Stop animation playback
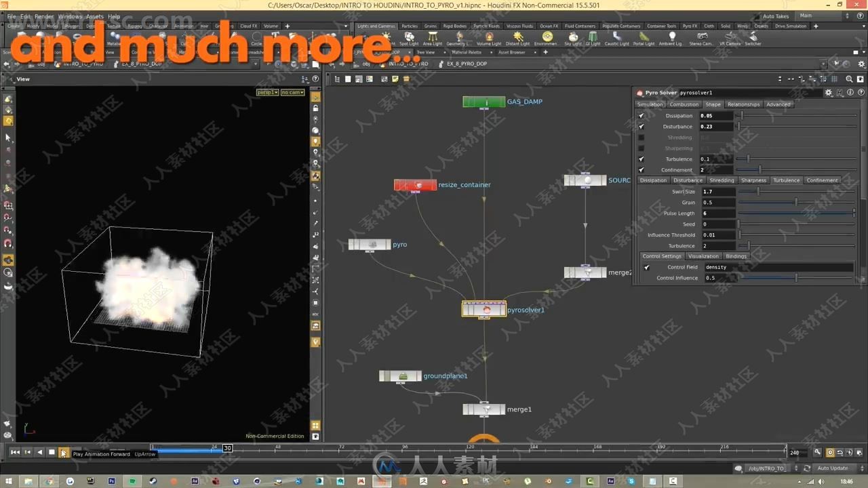Viewport: 868px width, 488px height. [x=52, y=452]
